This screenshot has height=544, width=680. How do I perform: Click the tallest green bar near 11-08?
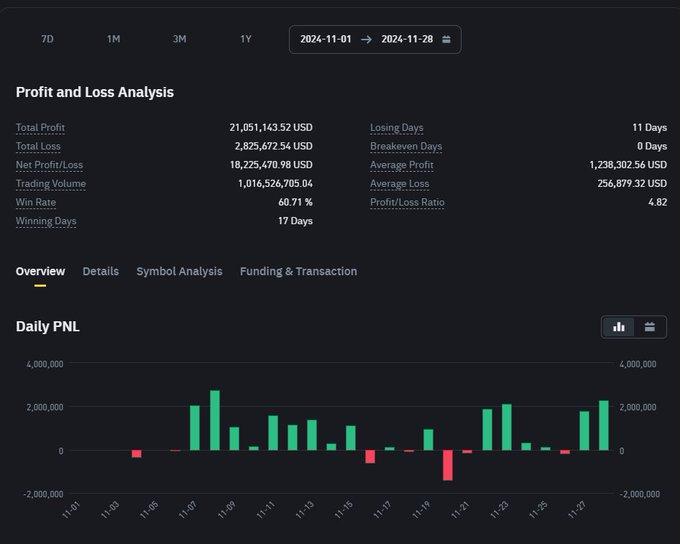click(215, 420)
